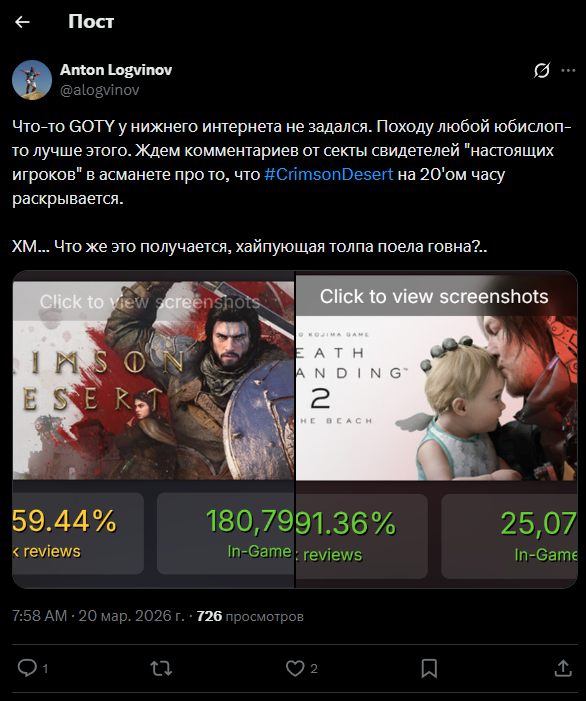
Task: Like the post with heart icon
Action: tap(295, 668)
